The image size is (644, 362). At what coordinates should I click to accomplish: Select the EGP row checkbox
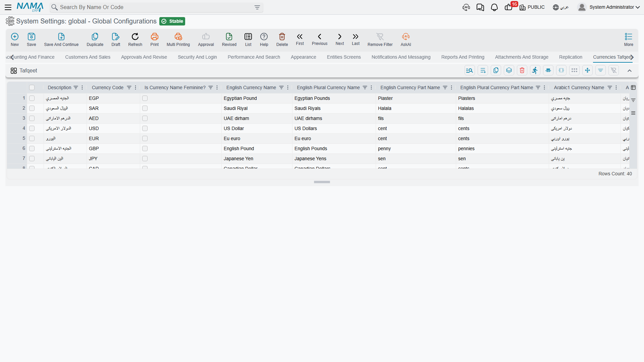click(32, 98)
